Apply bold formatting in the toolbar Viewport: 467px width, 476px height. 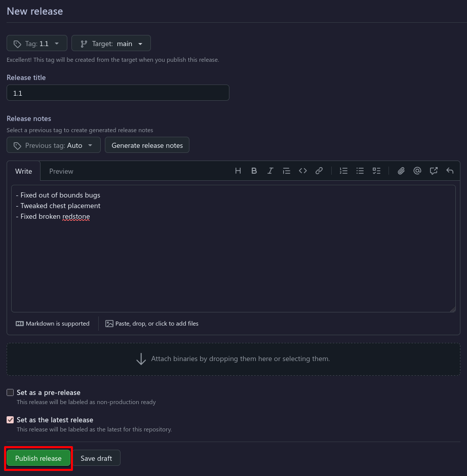[254, 171]
